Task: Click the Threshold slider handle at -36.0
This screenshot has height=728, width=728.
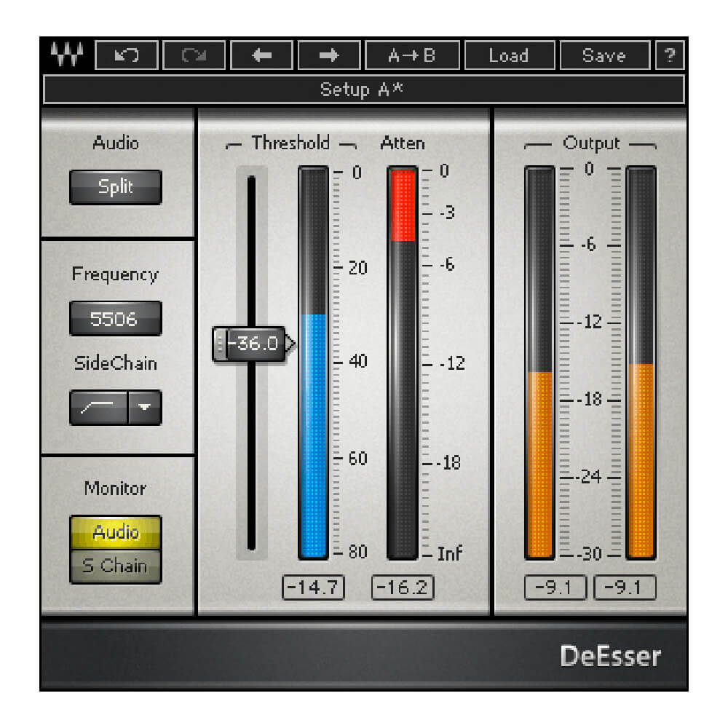Action: (253, 344)
